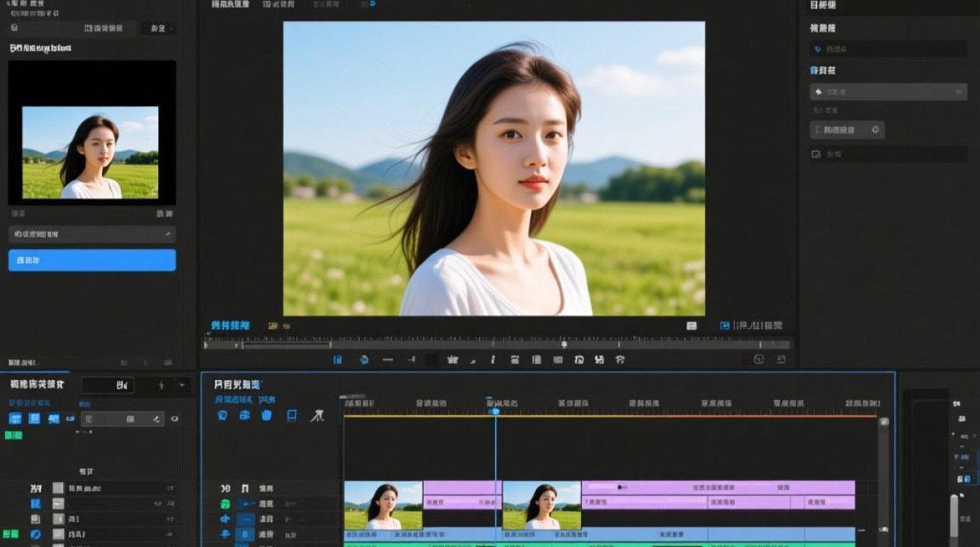Click the sparkle icon in lower-left panel header
Screen dimensions: 980x547
[x=161, y=385]
